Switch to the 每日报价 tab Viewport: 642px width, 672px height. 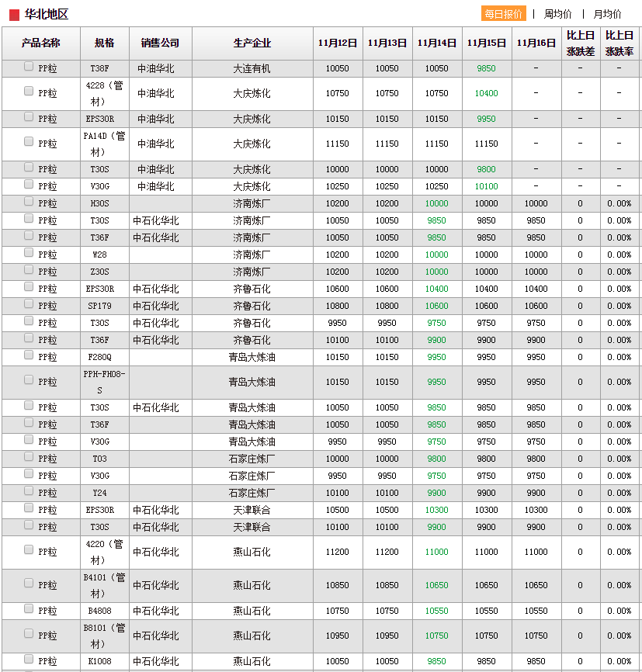point(504,14)
